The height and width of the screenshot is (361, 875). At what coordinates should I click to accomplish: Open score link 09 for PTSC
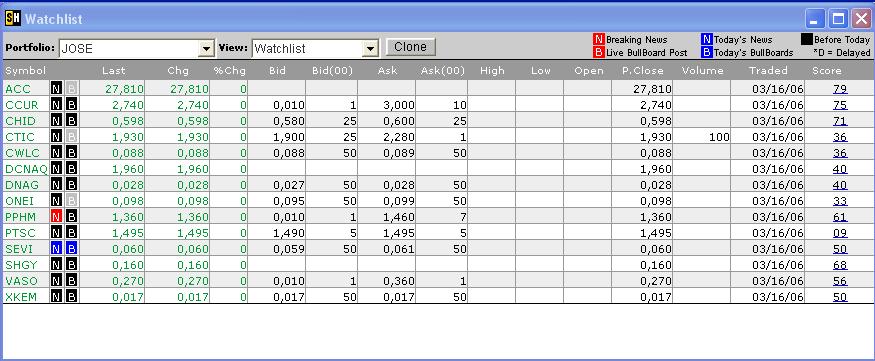point(840,233)
